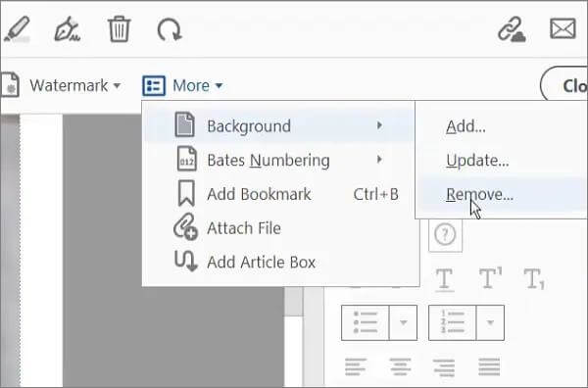This screenshot has height=388, width=588.
Task: Apply superscript text formatting
Action: click(490, 278)
